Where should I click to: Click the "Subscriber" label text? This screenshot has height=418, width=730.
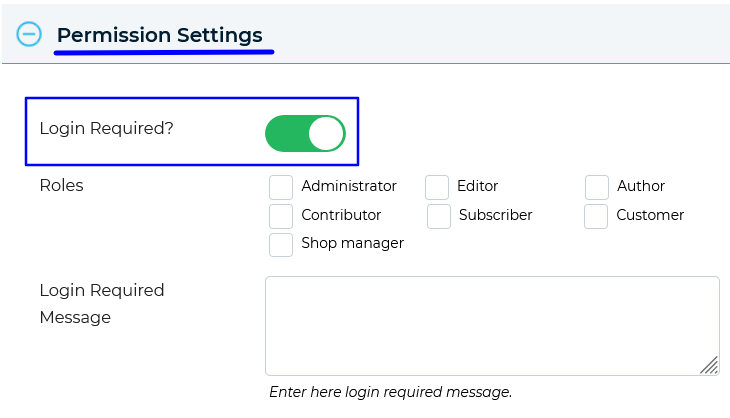click(495, 215)
